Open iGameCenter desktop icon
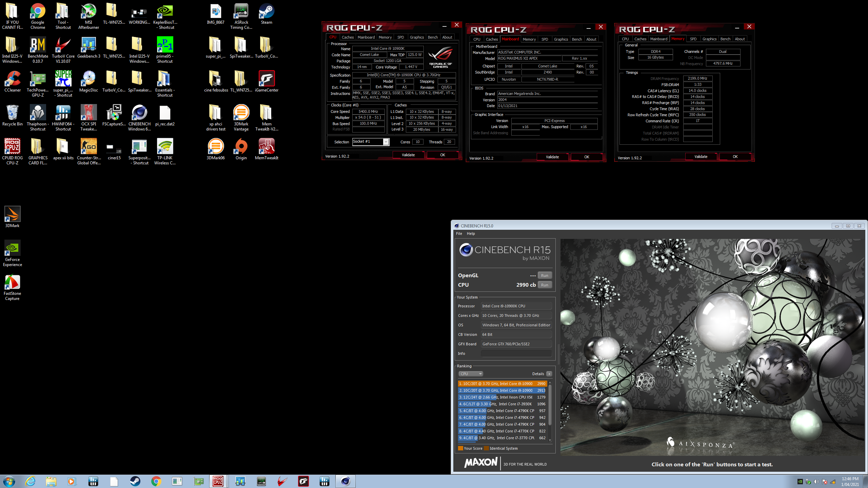The height and width of the screenshot is (488, 868). [267, 81]
